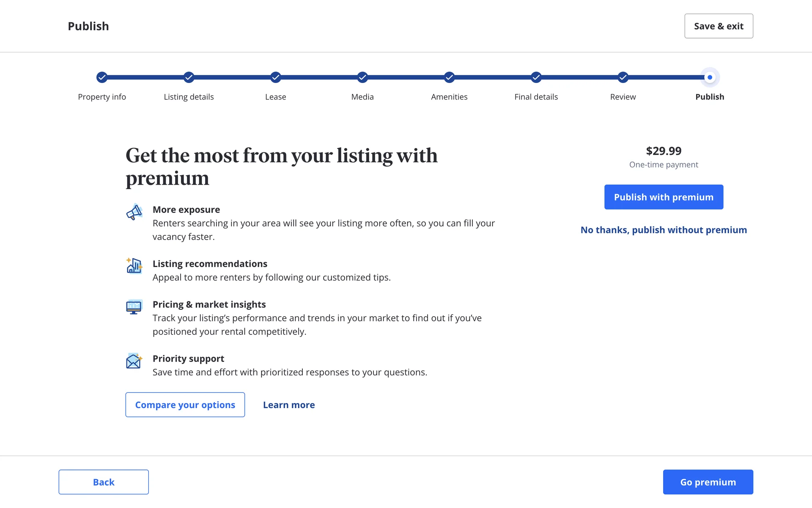Screen dimensions: 812x508
Task: Go back to the Review step checkmark
Action: tap(623, 77)
